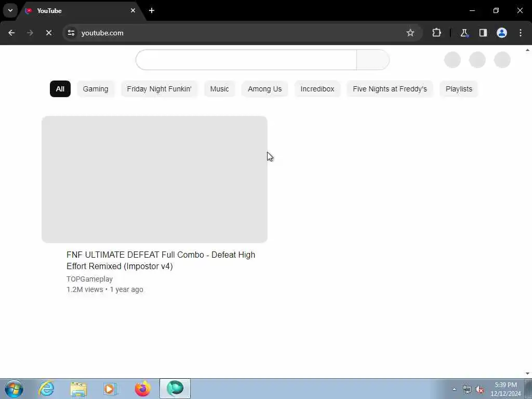The image size is (532, 399).
Task: Select the All filter chip
Action: pos(60,89)
